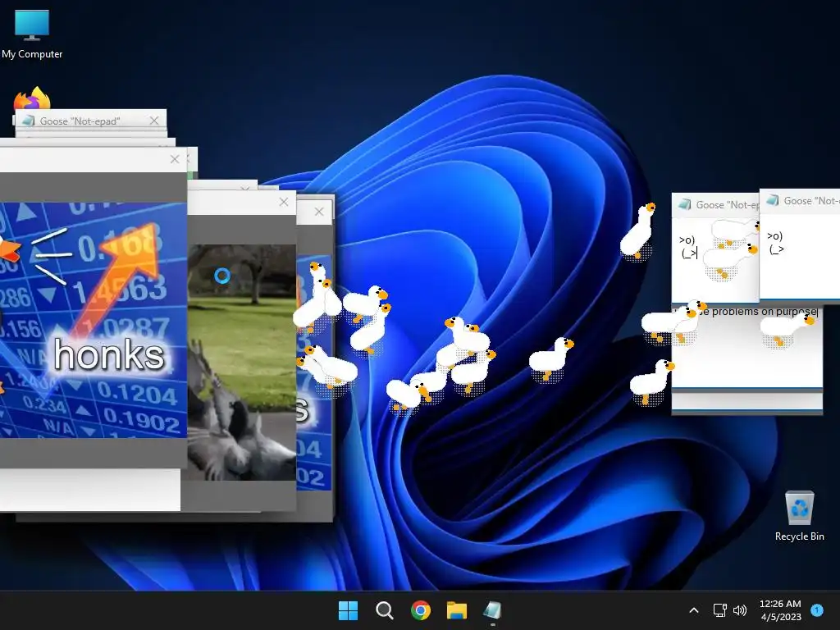Image resolution: width=840 pixels, height=630 pixels.
Task: Click the goose stretching its neck upward
Action: coord(638,231)
